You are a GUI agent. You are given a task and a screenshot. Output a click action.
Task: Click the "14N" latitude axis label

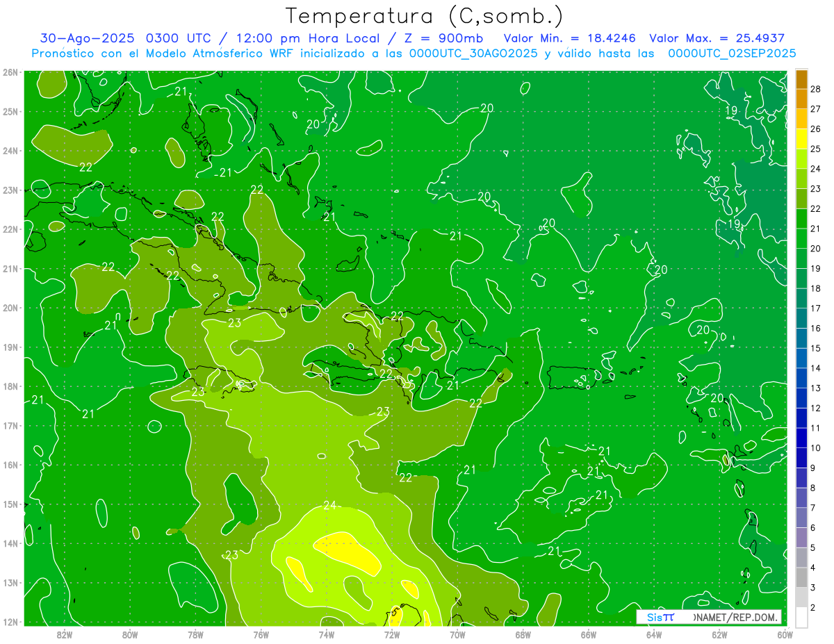10,543
